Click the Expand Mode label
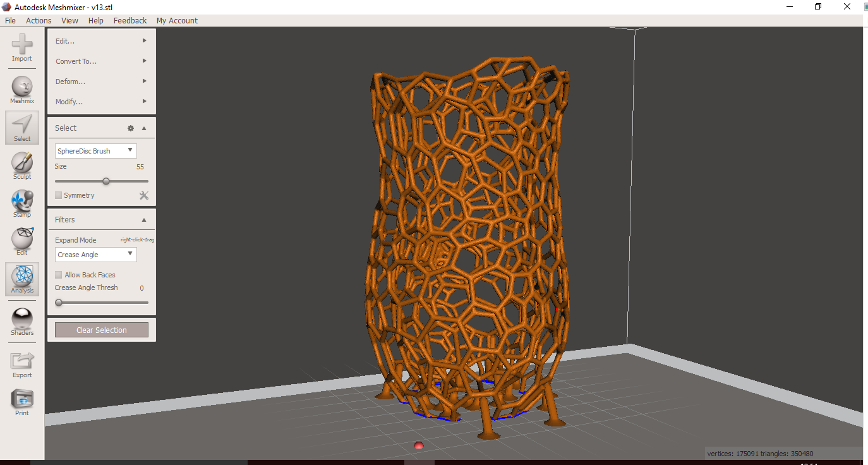 click(x=75, y=240)
